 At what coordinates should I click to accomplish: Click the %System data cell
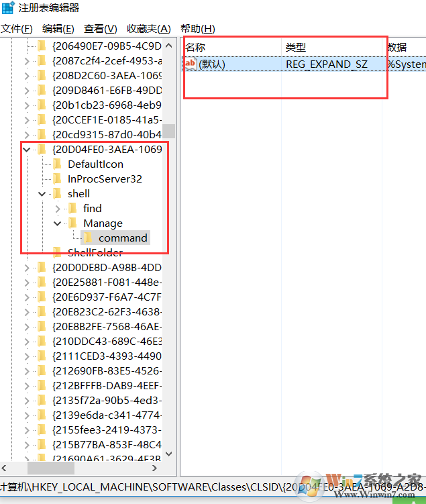pyautogui.click(x=407, y=64)
